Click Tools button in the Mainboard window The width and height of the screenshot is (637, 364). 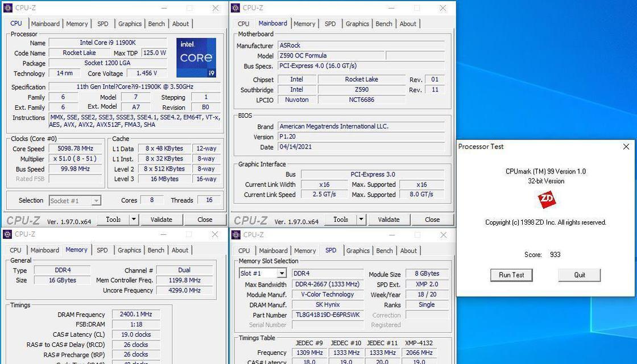point(341,220)
